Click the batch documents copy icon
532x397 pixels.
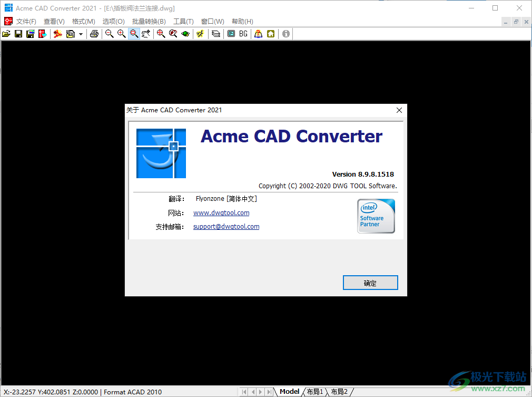(71, 34)
